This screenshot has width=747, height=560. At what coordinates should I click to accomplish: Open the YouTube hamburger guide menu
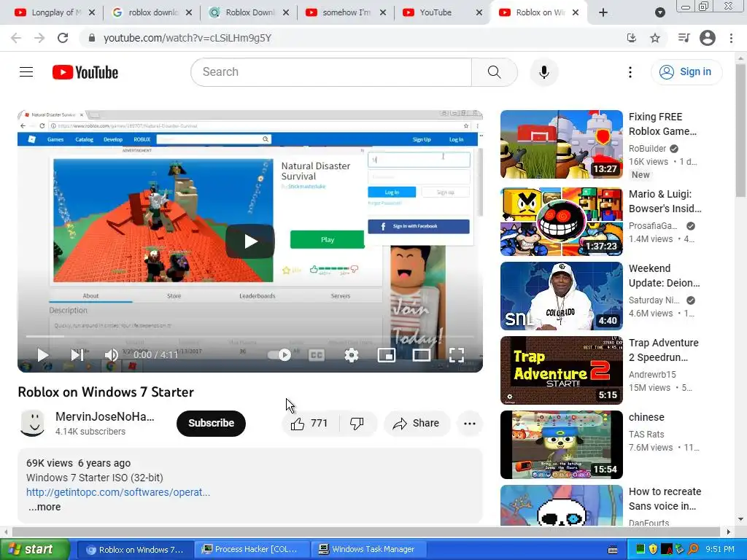point(26,72)
